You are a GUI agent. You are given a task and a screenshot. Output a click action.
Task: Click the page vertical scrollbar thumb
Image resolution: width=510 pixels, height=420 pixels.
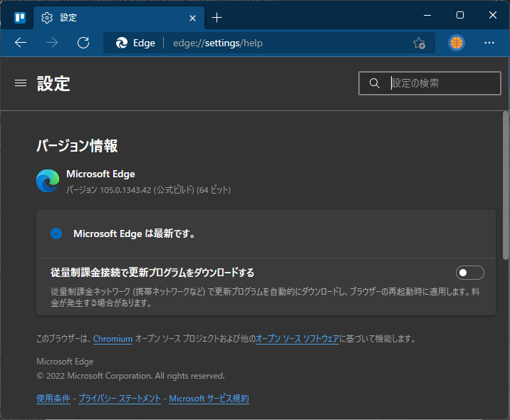(x=506, y=185)
